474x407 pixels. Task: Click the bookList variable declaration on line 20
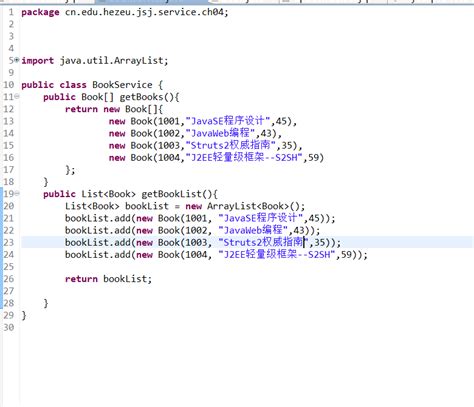point(147,206)
